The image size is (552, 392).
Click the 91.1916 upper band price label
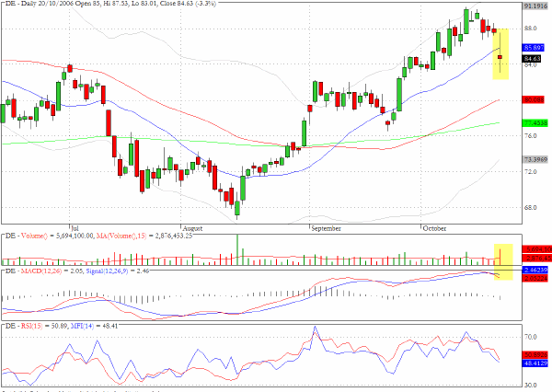point(537,6)
